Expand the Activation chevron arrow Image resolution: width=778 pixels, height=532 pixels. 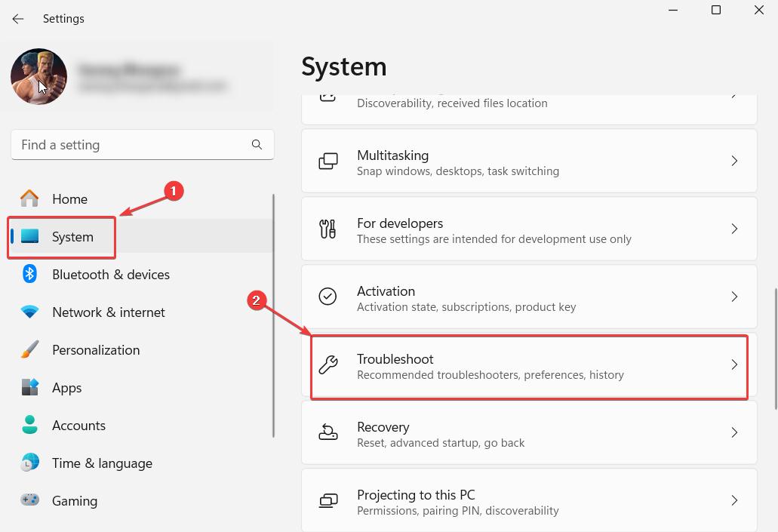[734, 297]
